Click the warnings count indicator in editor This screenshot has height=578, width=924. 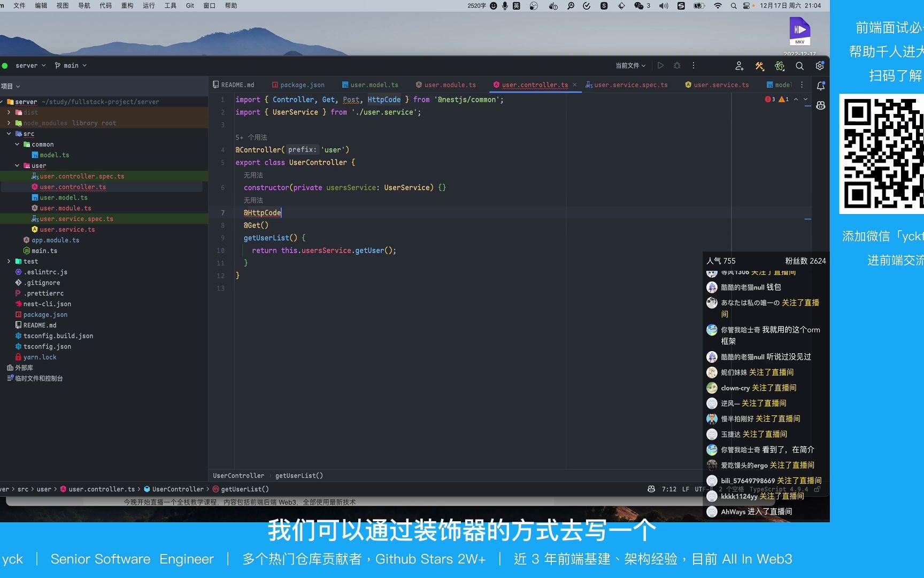(x=784, y=99)
